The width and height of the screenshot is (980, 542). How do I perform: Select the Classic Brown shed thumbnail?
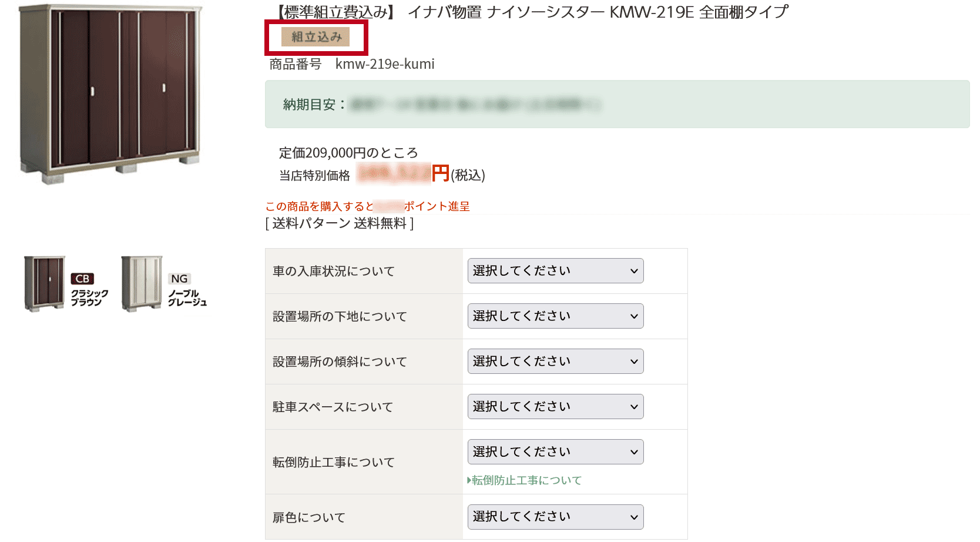pyautogui.click(x=45, y=283)
